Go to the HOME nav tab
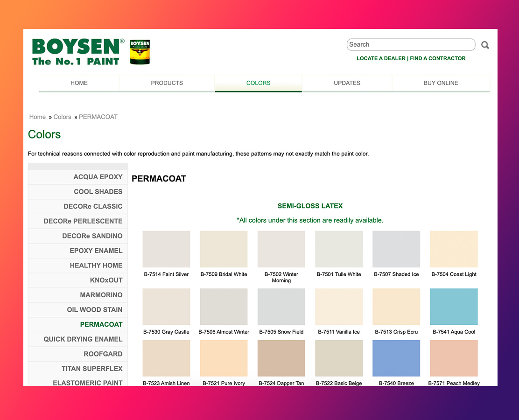 tap(79, 83)
